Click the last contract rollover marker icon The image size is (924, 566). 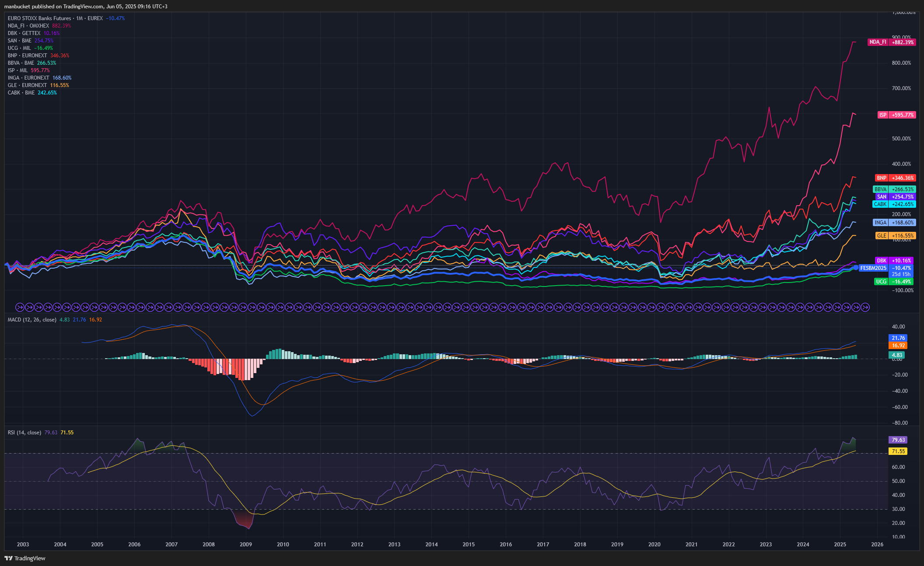865,307
